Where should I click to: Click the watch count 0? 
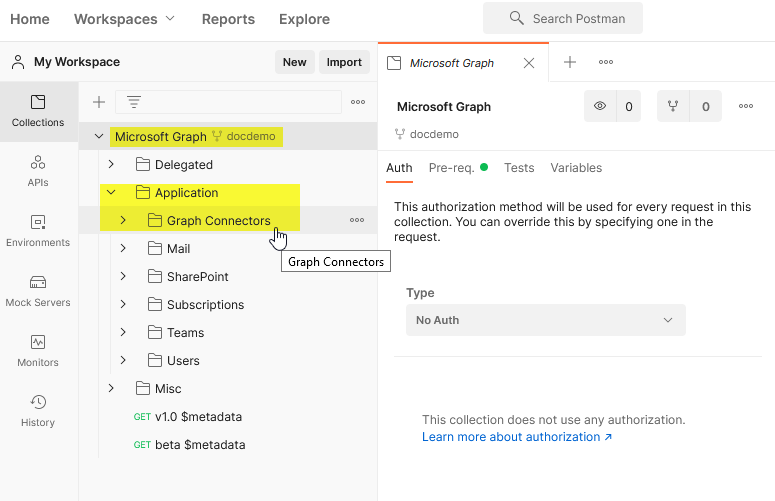[x=629, y=106]
